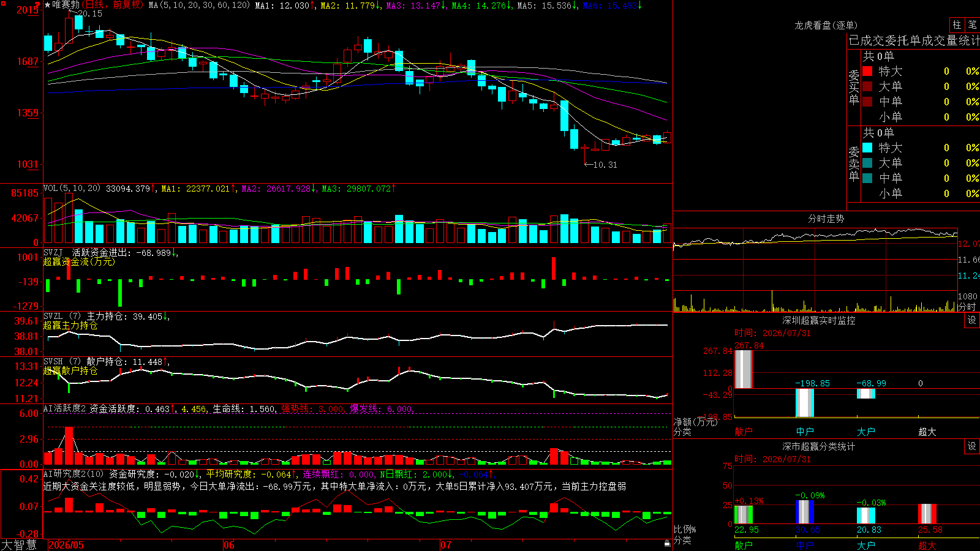Click the 委买单 section label
Image resolution: width=980 pixels, height=551 pixels.
pos(854,87)
